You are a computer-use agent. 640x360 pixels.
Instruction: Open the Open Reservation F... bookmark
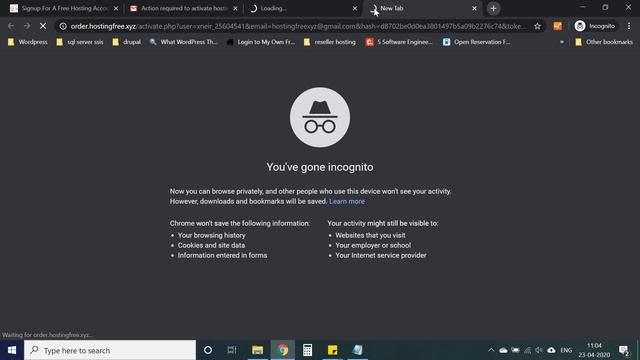tap(476, 42)
